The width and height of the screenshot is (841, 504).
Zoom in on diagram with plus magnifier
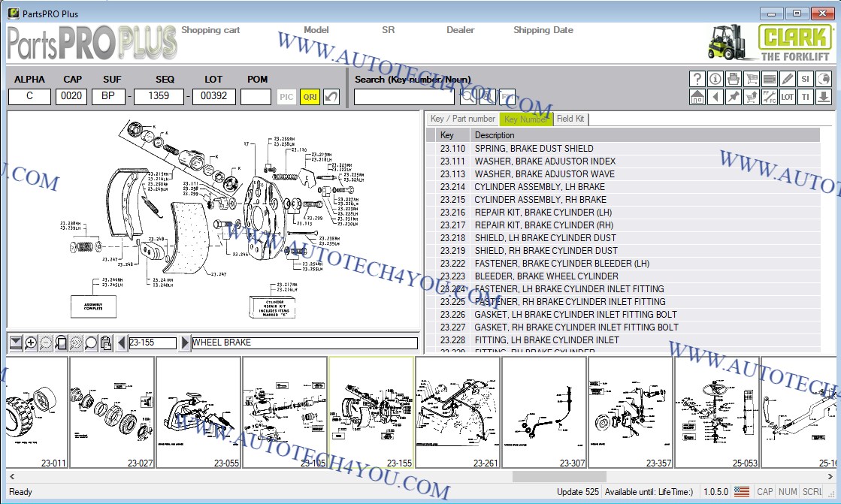point(31,343)
